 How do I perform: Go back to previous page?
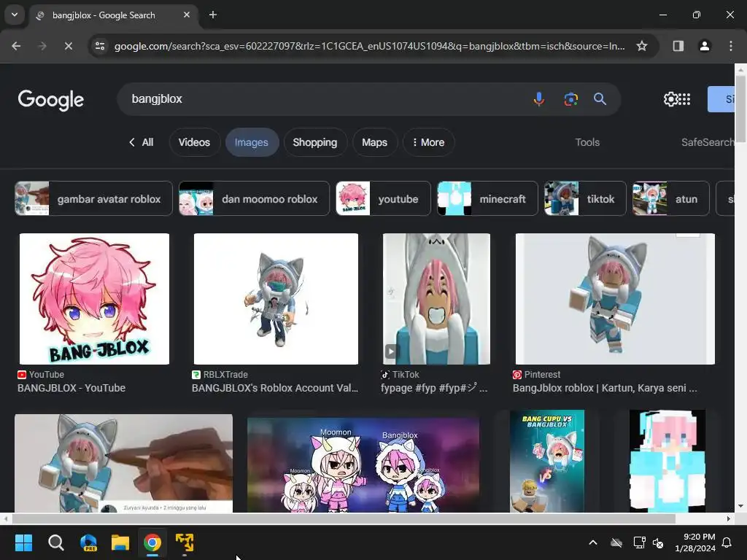tap(16, 46)
